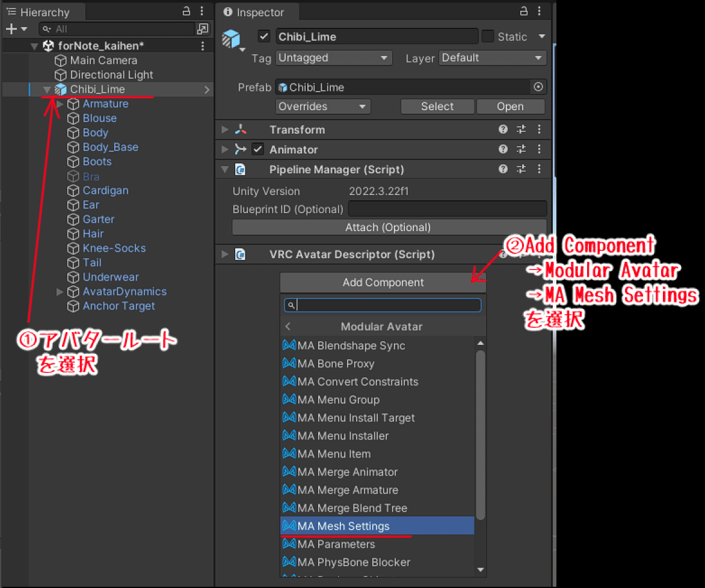705x588 pixels.
Task: Expand the AvatarDynamics node
Action: click(x=60, y=291)
